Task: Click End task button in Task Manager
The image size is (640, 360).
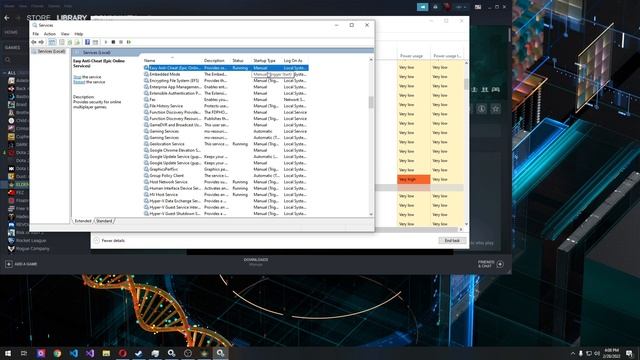Action: pyautogui.click(x=452, y=241)
